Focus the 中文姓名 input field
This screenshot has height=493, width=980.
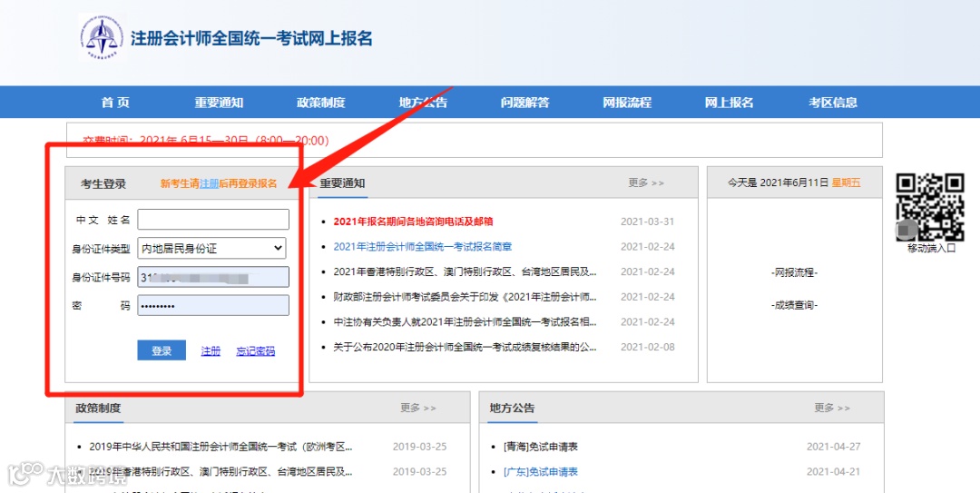[213, 220]
